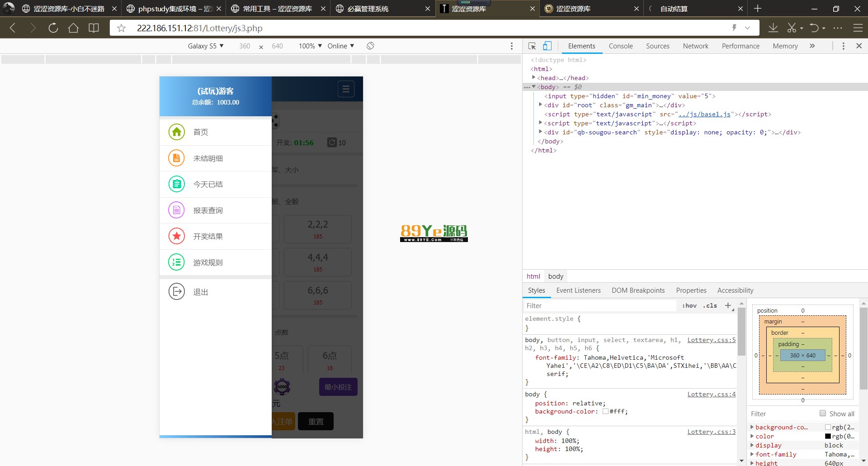Switch to 必赢管理系统 browser tab
Screen dimensions: 868x466
382,9
